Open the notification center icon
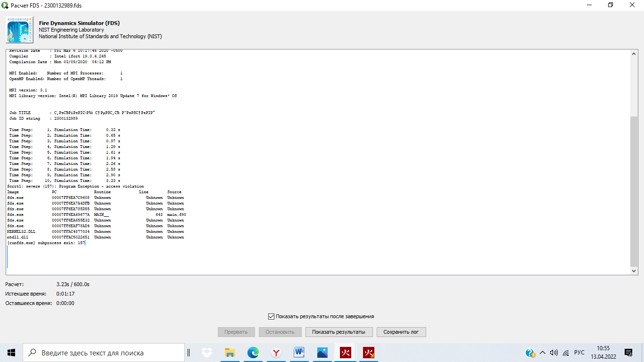Screen dimensions: 644x362 coord(628,353)
